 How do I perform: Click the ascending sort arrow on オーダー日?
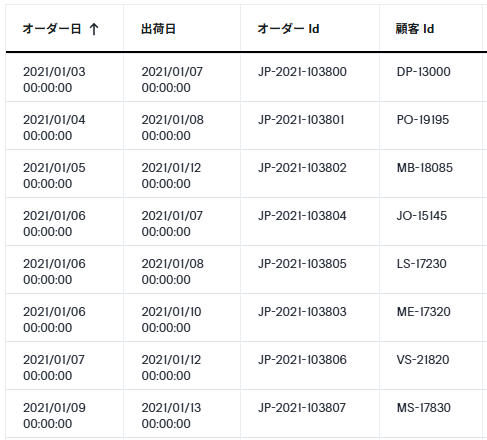coord(94,29)
